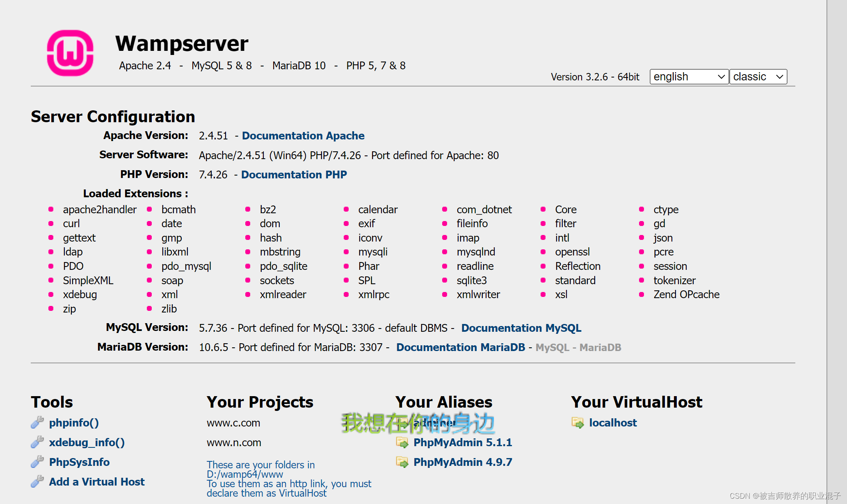Open PhpMyAdmin 4.9.7 alias
The height and width of the screenshot is (504, 847).
point(463,462)
